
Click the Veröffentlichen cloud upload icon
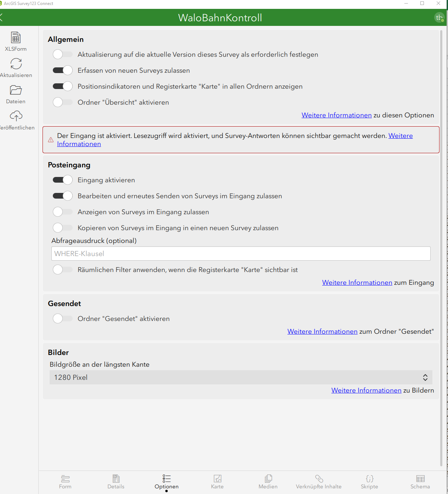(16, 116)
